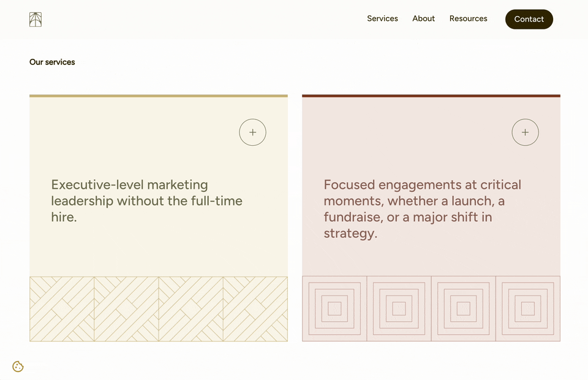588x380 pixels.
Task: Click the first concentric-squares pattern tile
Action: tap(334, 308)
